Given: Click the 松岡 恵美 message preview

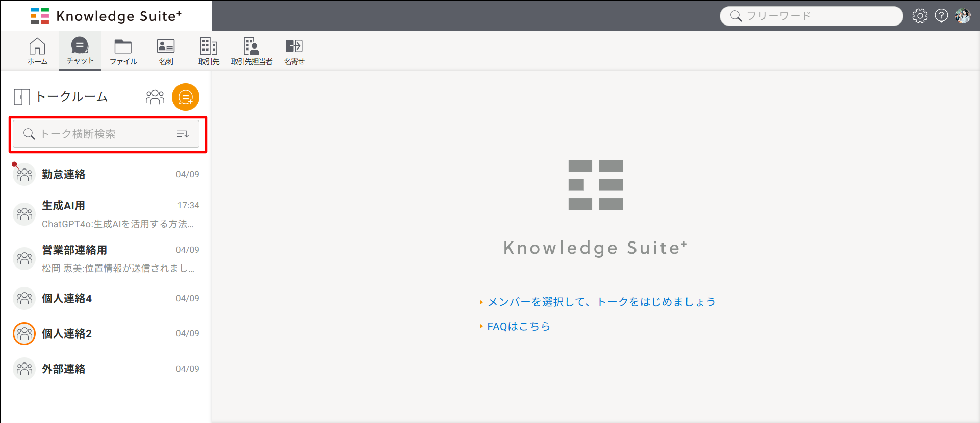Looking at the screenshot, I should 118,268.
